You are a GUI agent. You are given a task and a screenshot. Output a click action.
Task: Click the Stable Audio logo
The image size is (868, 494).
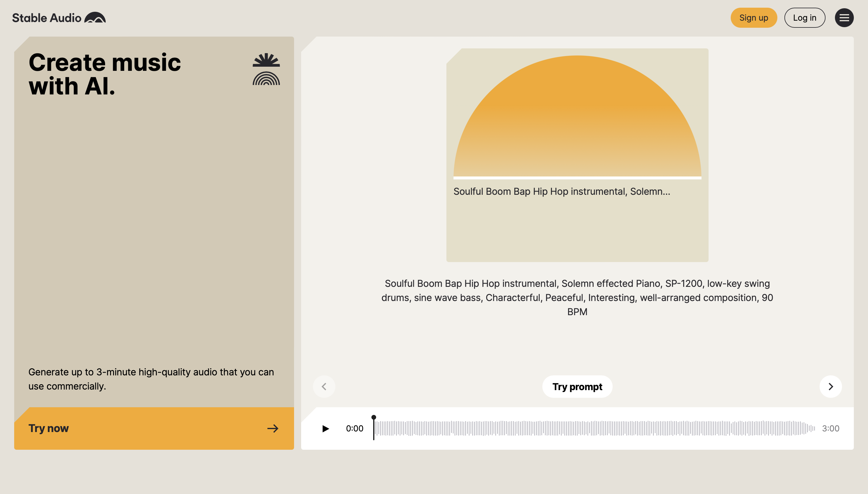click(x=59, y=18)
